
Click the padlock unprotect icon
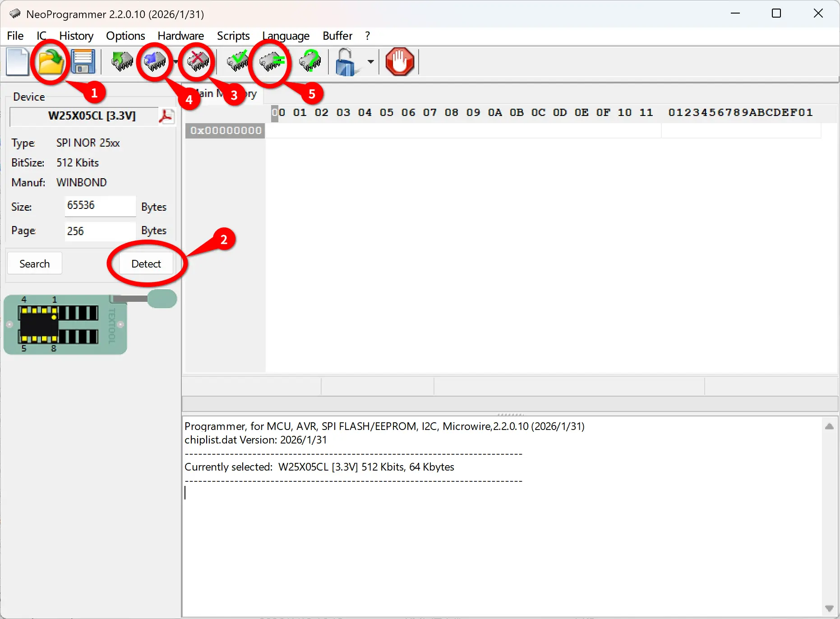[x=346, y=62]
